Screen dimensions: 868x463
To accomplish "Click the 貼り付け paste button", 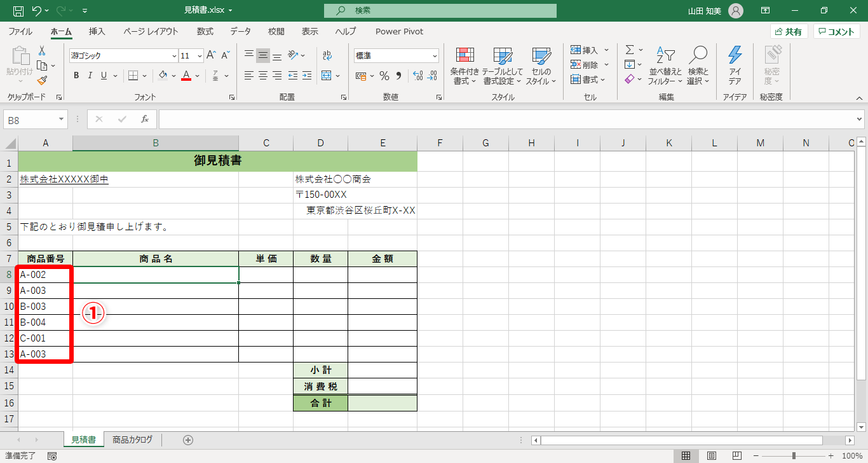I will tap(19, 65).
